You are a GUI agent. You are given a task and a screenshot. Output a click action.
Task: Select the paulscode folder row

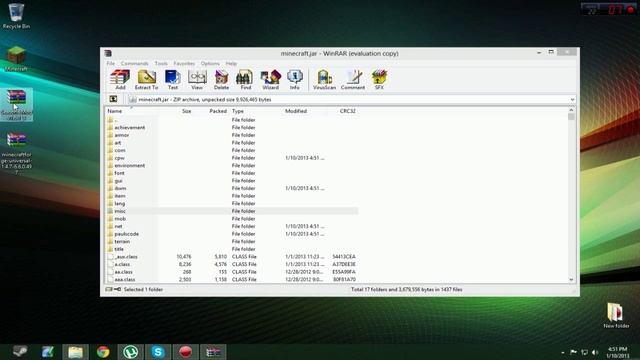tap(232, 234)
